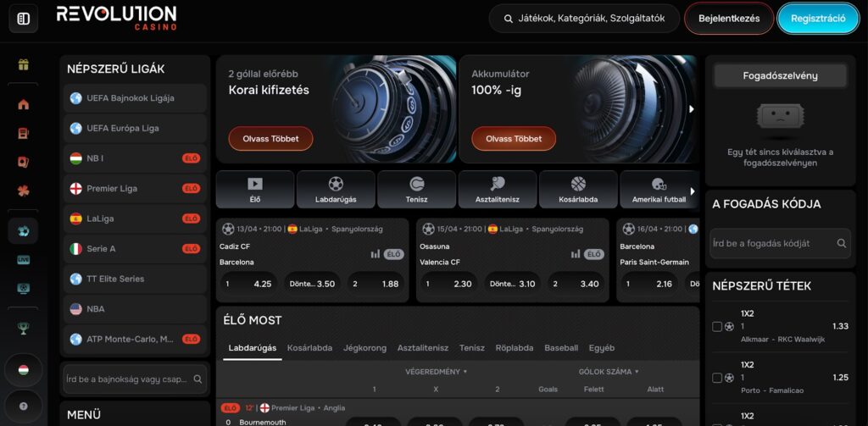The width and height of the screenshot is (868, 426).
Task: Select the Élő live category tile
Action: pos(255,189)
